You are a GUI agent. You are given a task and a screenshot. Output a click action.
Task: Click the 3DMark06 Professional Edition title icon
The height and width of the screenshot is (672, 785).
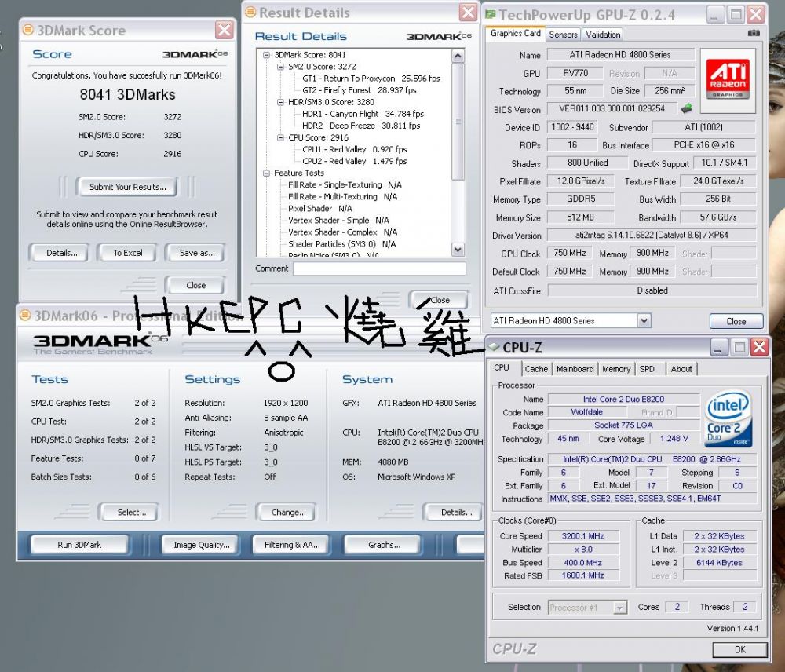[x=25, y=316]
